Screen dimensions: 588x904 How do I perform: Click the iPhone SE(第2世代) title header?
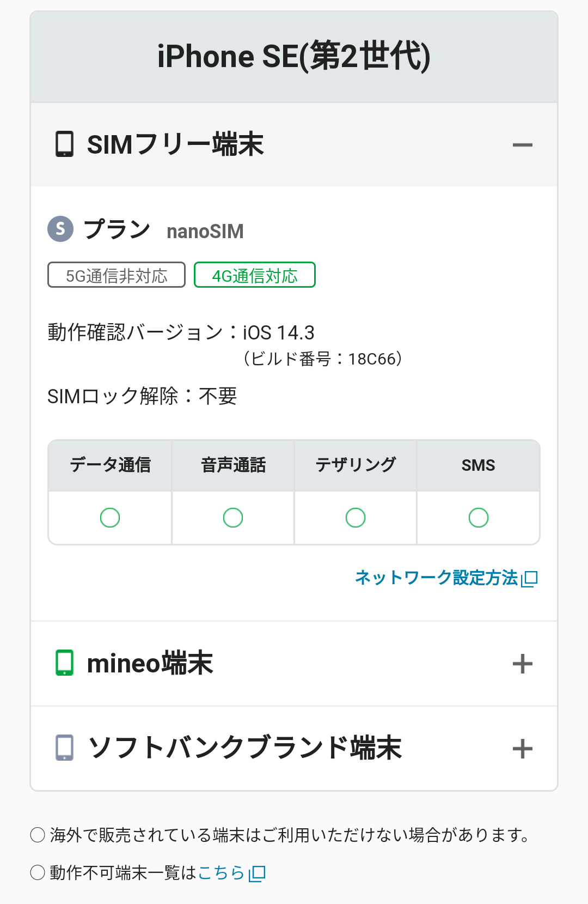coord(294,57)
